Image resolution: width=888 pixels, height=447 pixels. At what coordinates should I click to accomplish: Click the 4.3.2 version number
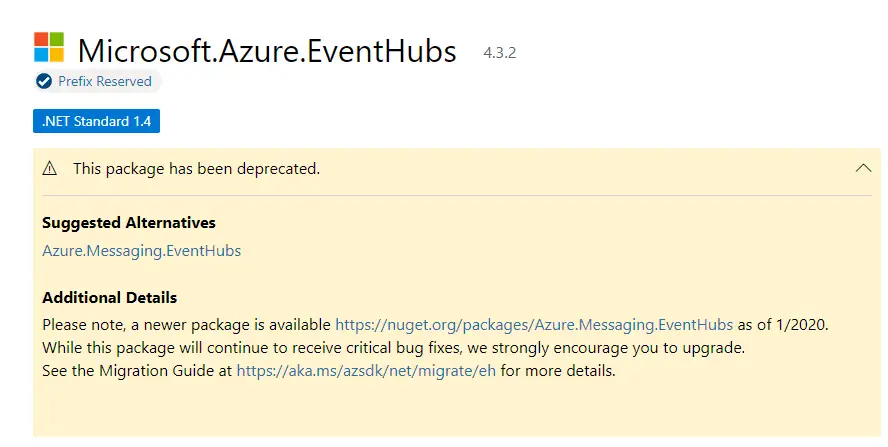click(x=500, y=53)
